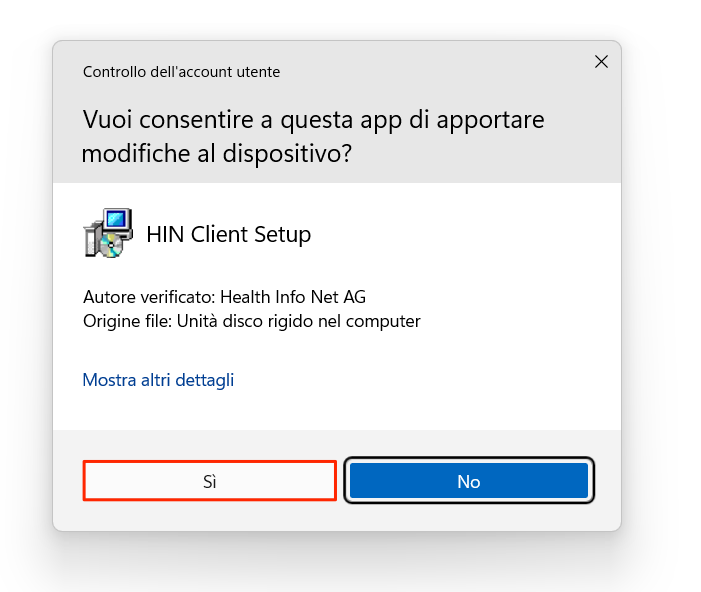Click the Controllo dell'account utente title

[x=182, y=72]
